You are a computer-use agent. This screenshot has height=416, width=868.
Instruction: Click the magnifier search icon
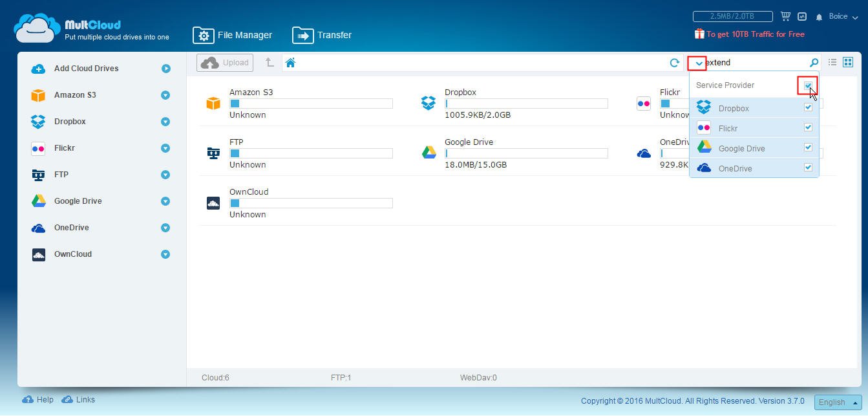(814, 63)
